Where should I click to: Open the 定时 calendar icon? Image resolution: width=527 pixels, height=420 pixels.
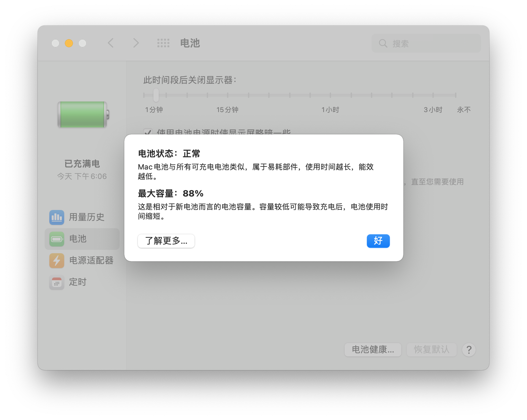56,282
